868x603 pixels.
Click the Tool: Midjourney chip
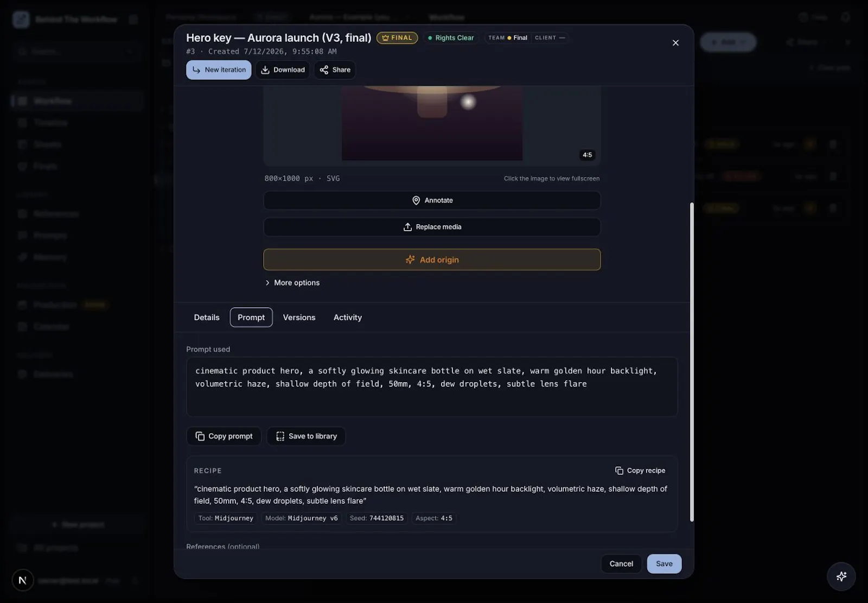click(226, 518)
